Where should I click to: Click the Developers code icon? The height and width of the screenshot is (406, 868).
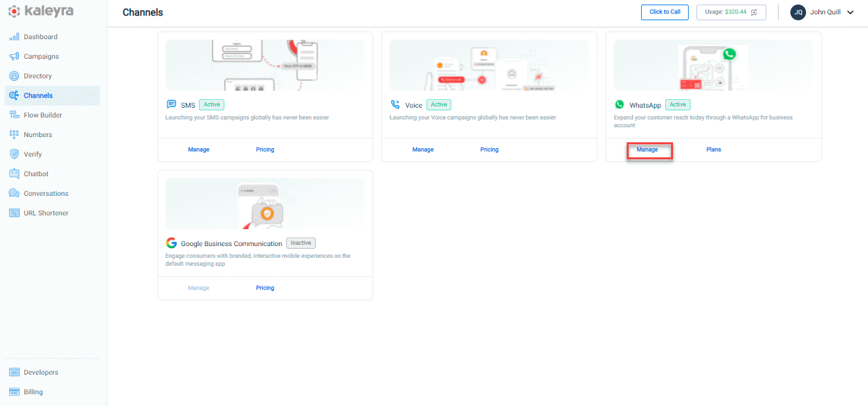14,372
